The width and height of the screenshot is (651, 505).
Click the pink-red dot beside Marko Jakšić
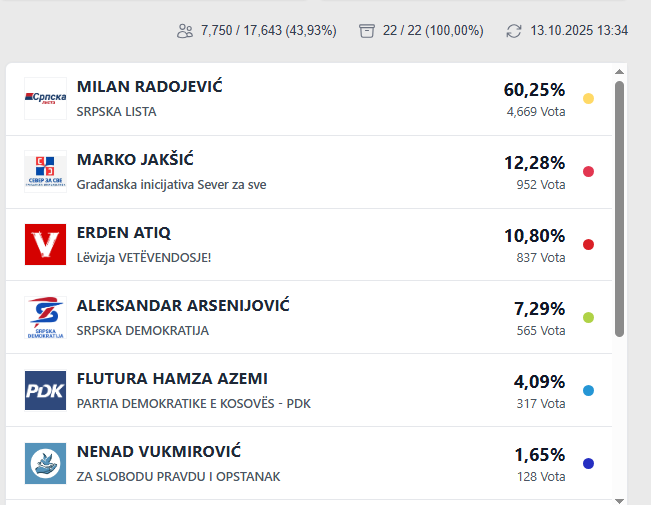(x=588, y=171)
